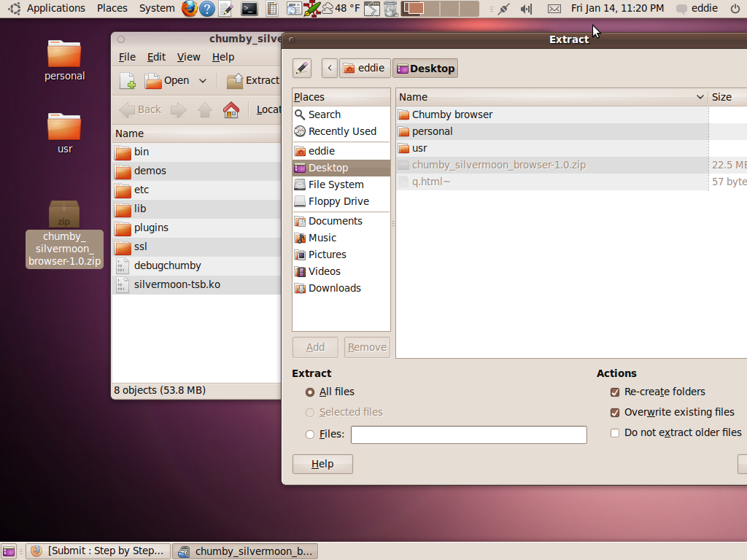Select personal folder in Extract file list
Screen dimensions: 747x560
click(552, 131)
